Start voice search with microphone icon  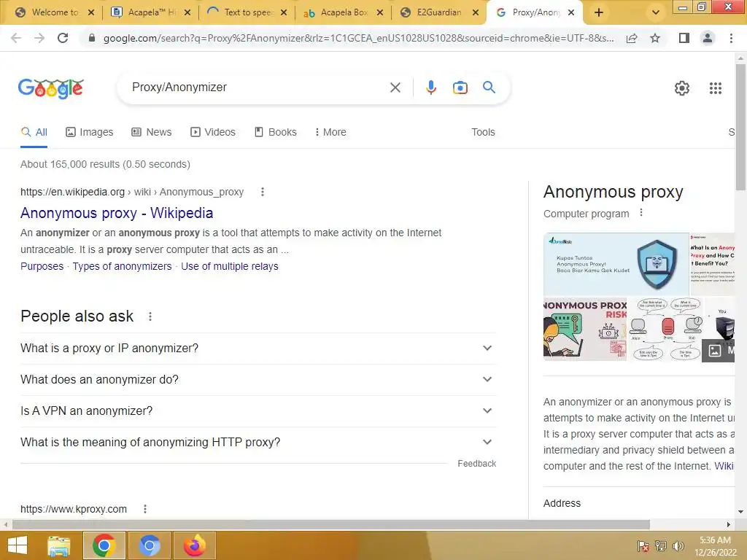click(430, 87)
